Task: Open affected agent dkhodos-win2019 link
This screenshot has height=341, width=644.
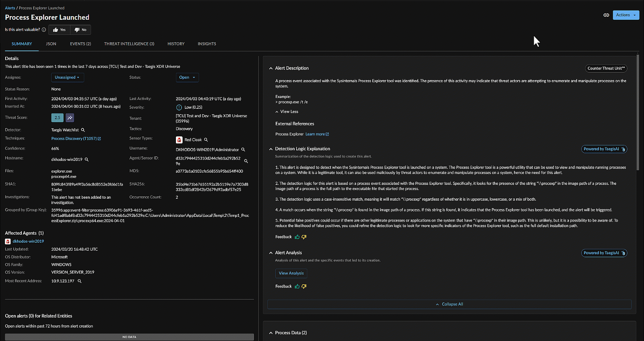Action: coord(28,241)
